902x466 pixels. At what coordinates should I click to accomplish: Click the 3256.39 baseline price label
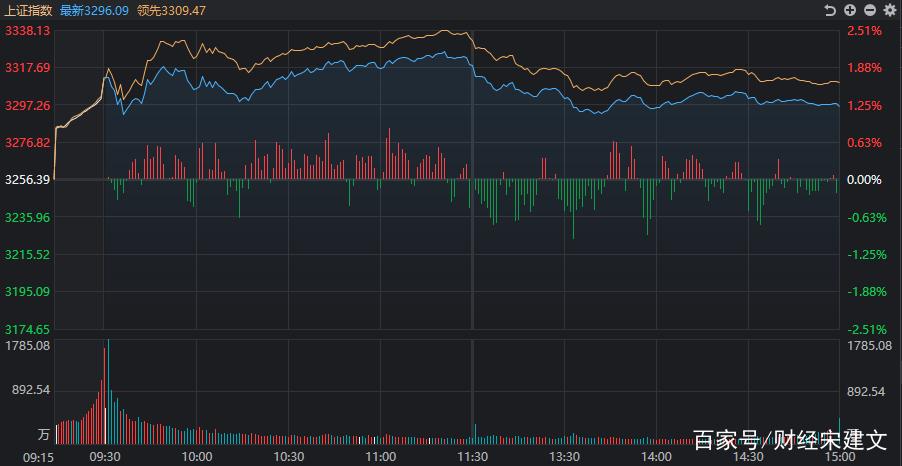click(x=27, y=180)
